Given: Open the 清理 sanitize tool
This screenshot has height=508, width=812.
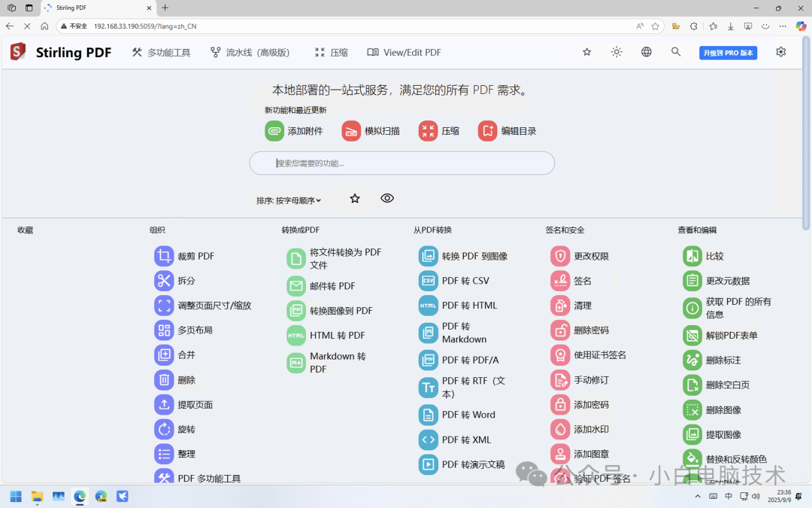Looking at the screenshot, I should coord(571,306).
